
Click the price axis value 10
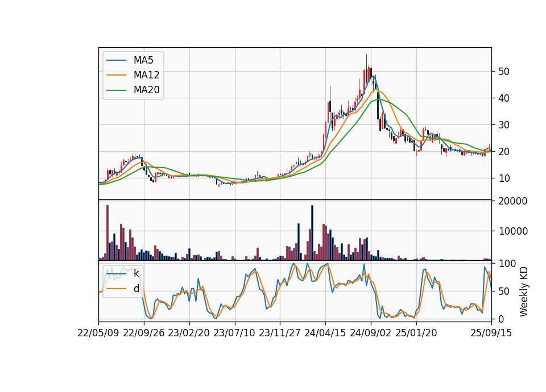click(504, 178)
